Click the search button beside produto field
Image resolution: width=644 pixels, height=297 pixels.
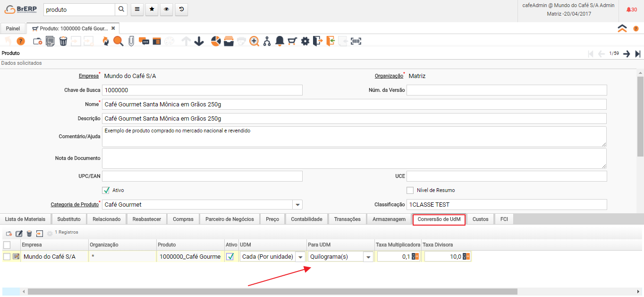(x=121, y=9)
